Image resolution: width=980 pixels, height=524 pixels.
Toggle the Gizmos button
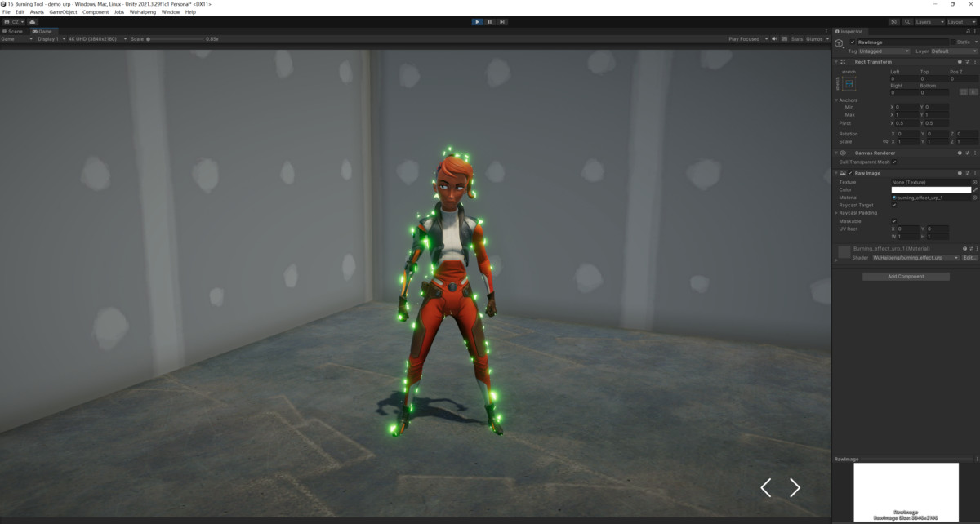click(813, 38)
